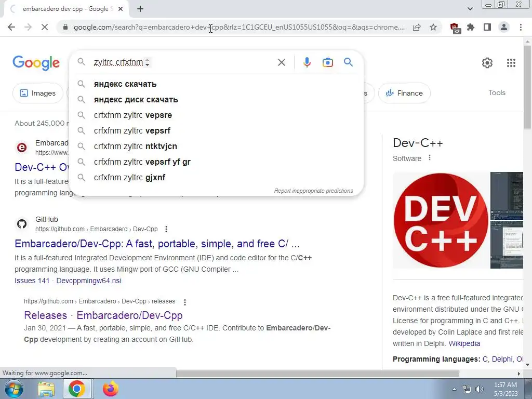532x399 pixels.
Task: Open the 'Issues 141' sitelink
Action: [32, 281]
